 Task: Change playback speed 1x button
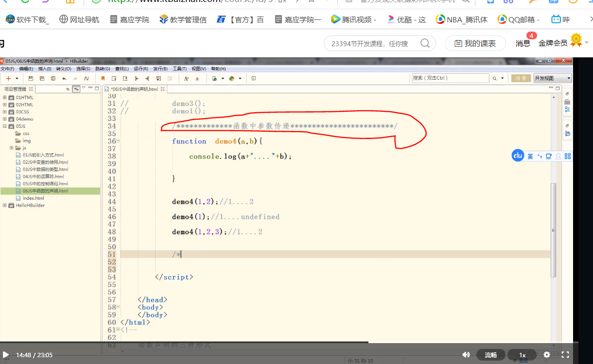click(523, 355)
